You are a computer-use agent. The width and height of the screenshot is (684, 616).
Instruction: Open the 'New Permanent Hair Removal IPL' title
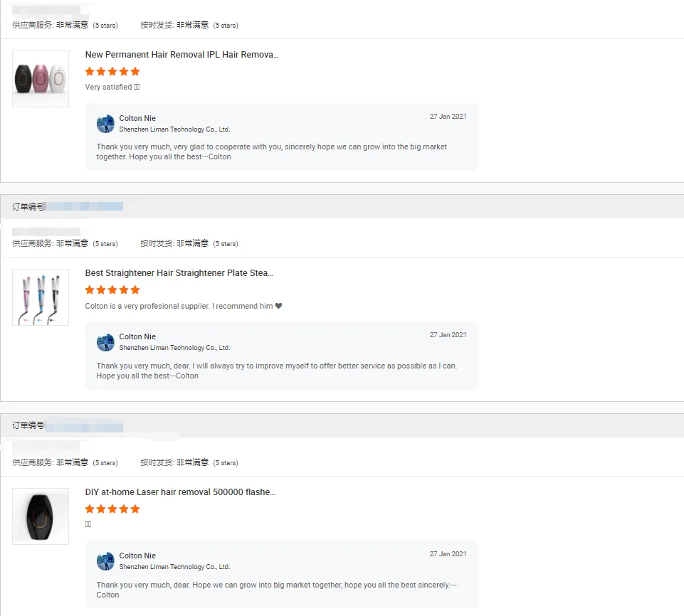pos(181,55)
